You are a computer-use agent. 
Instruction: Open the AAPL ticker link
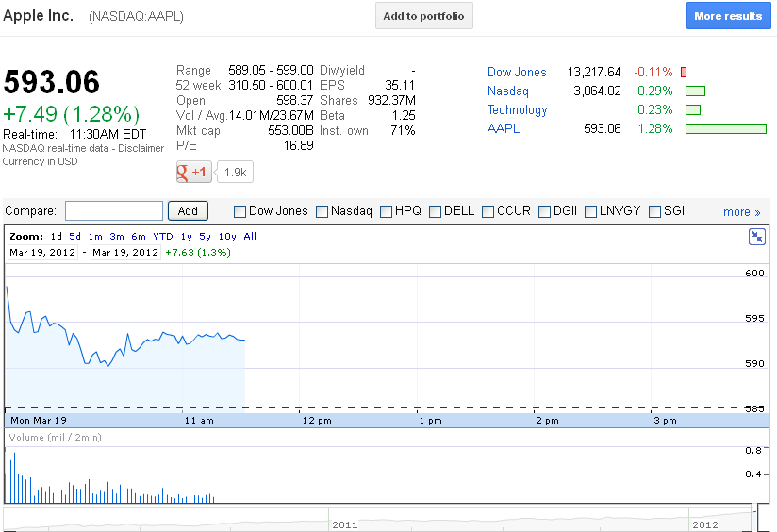(x=504, y=129)
